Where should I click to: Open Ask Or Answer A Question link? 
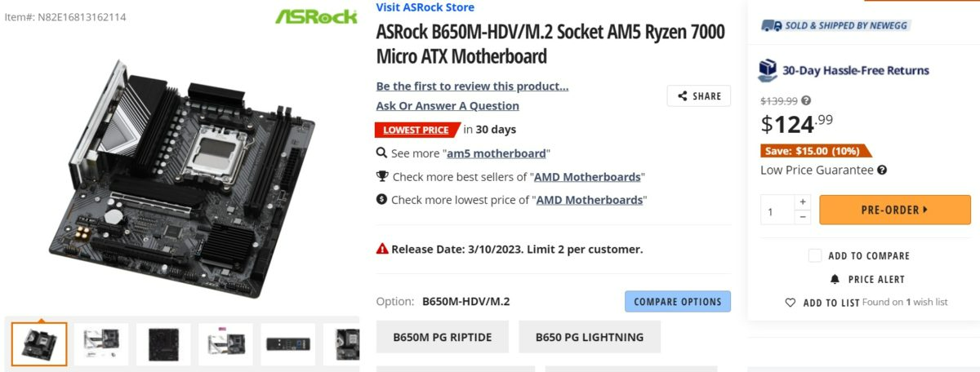448,105
